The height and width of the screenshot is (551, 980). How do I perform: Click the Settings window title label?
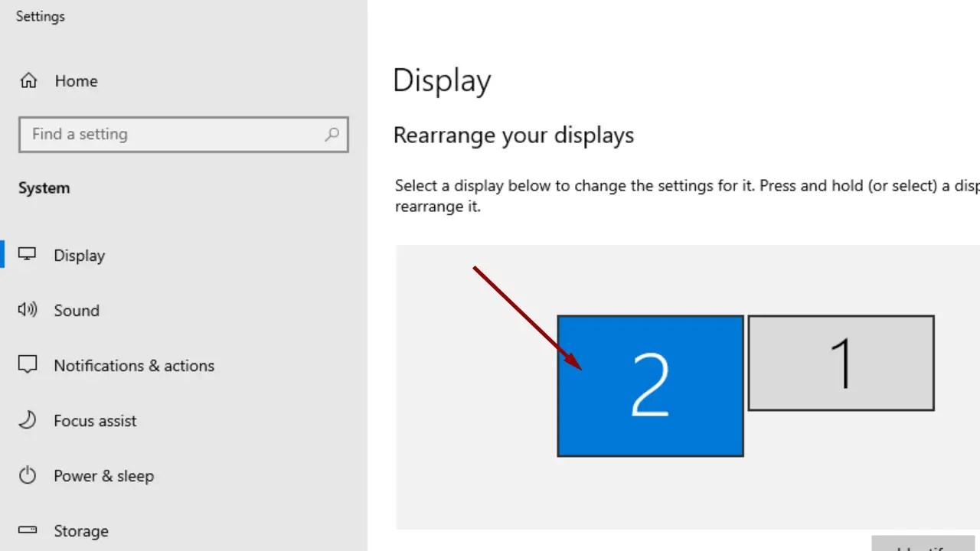[x=40, y=16]
